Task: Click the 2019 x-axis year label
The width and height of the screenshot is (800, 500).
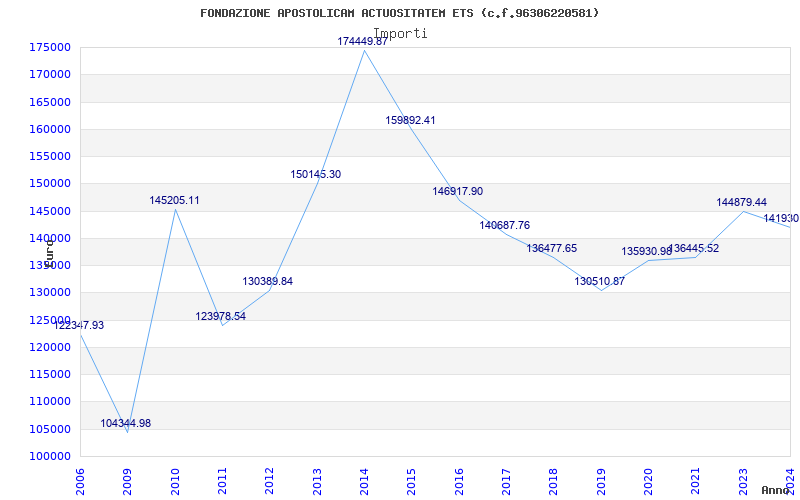Action: pos(601,481)
